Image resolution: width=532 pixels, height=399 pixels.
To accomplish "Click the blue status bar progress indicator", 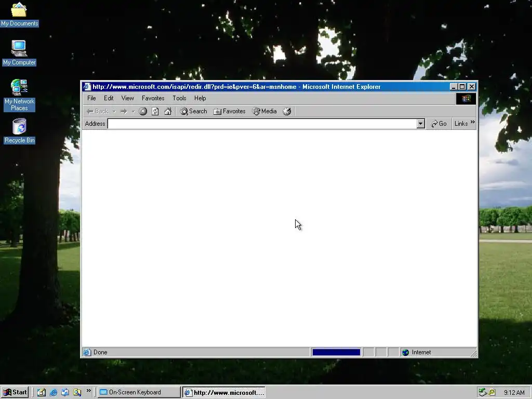I will click(x=336, y=353).
